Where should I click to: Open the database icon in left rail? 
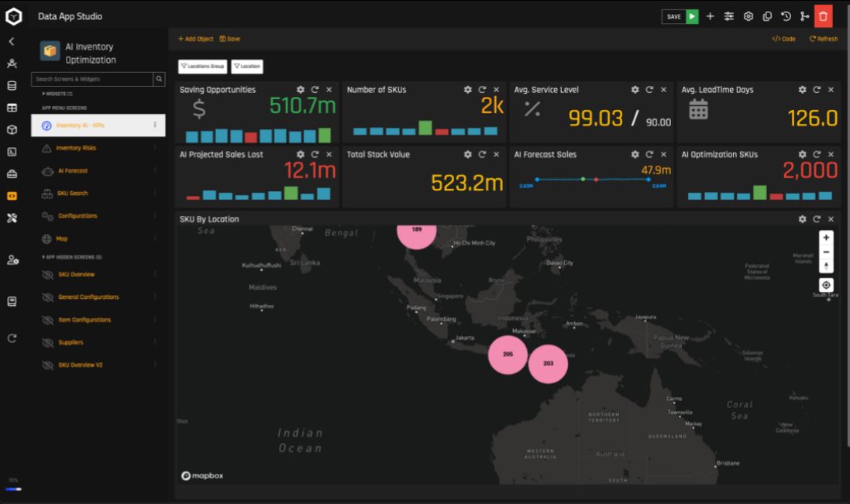click(12, 85)
